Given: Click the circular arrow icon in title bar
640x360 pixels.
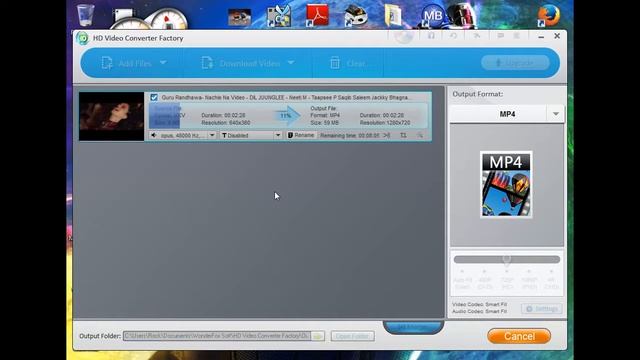Looking at the screenshot, I should click(453, 36).
